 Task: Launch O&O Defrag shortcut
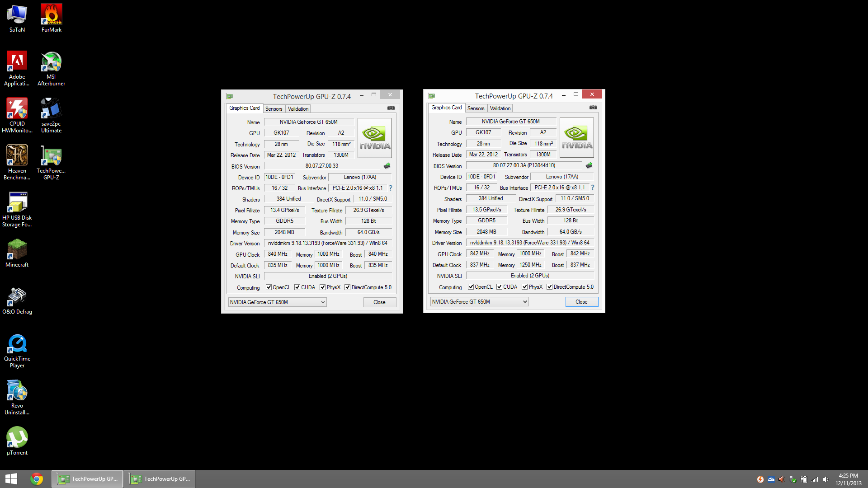point(17,300)
